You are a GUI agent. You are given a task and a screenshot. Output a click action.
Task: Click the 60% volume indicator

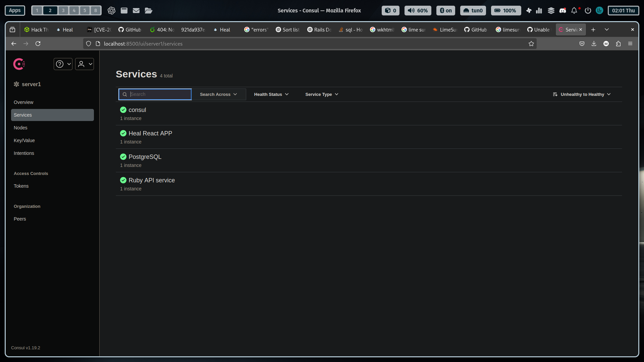(418, 11)
